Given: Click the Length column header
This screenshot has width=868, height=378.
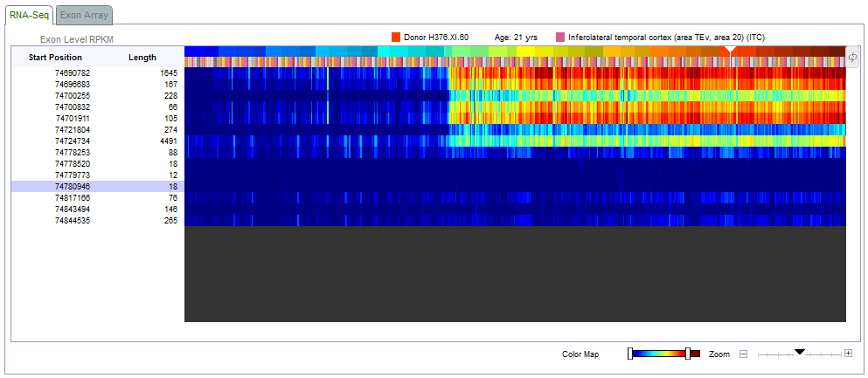Looking at the screenshot, I should (142, 58).
